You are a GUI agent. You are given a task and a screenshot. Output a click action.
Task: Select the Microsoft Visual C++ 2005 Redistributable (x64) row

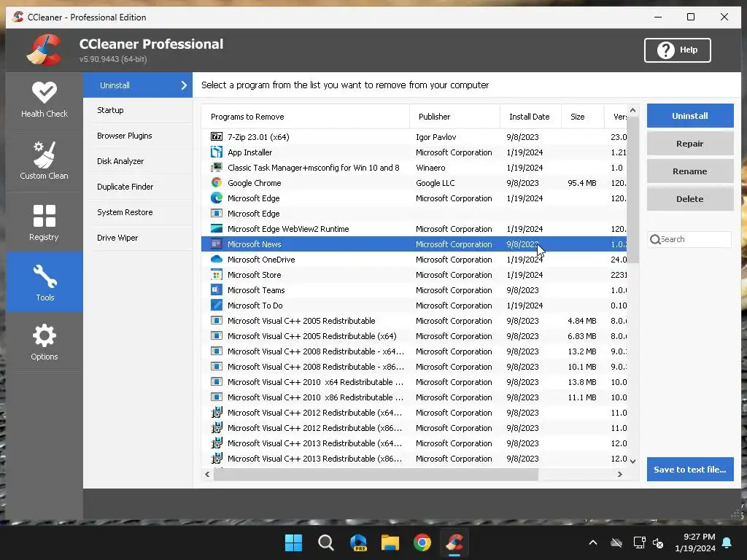pyautogui.click(x=414, y=335)
